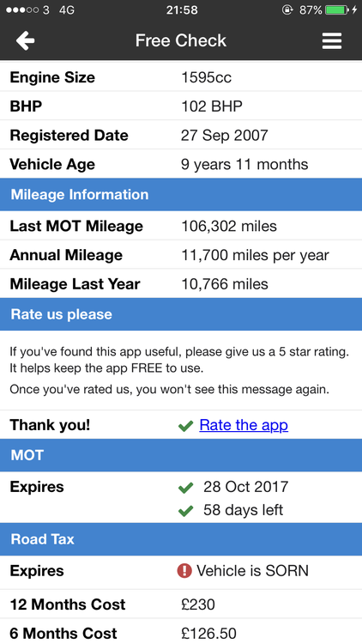The height and width of the screenshot is (644, 362).
Task: Select the Mileage Information section header
Action: tap(181, 195)
